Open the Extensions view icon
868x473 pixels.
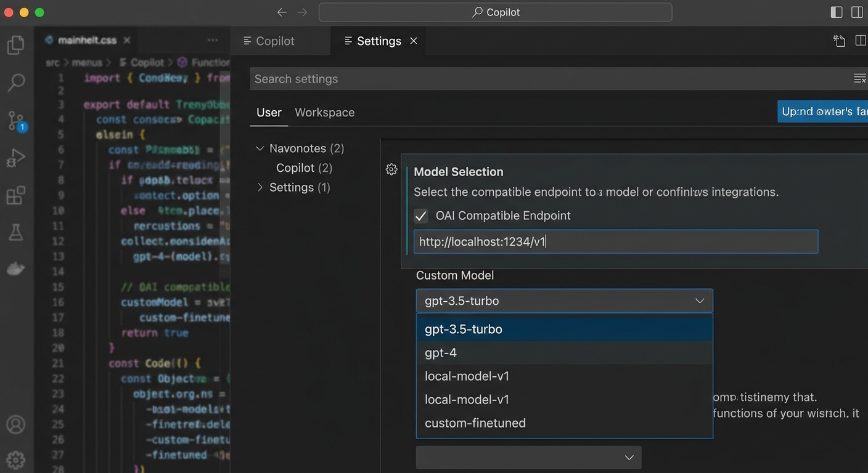[x=15, y=195]
